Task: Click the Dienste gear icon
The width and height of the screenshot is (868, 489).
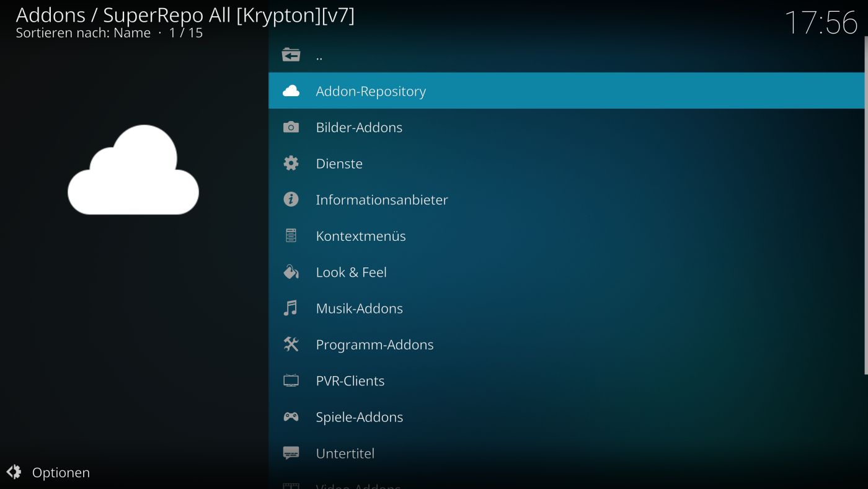Action: 291,163
